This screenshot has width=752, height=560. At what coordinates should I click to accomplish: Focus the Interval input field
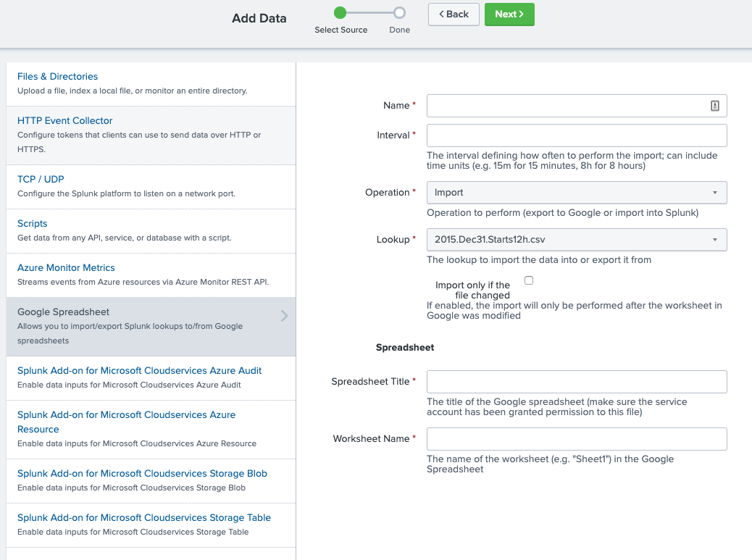point(577,135)
